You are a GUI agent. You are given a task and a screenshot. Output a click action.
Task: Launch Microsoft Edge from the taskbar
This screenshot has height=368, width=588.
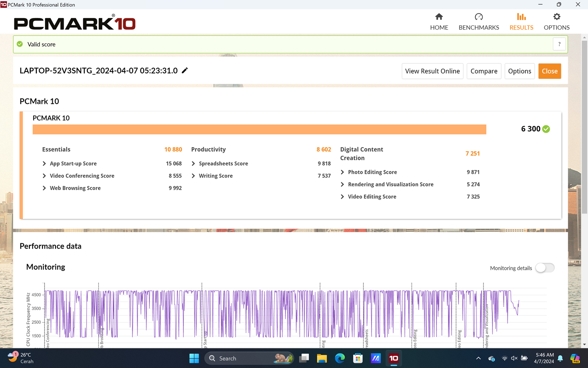[x=340, y=359]
